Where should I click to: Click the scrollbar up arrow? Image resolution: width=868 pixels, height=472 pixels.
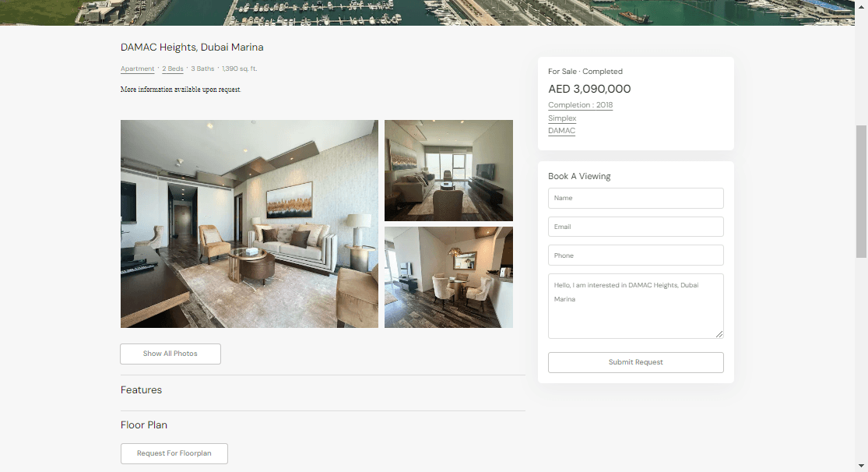[x=861, y=5]
